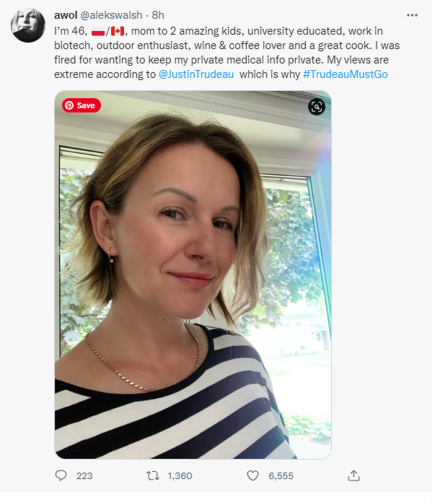This screenshot has width=448, height=500.
Task: Click the visual search lens icon
Action: [316, 107]
